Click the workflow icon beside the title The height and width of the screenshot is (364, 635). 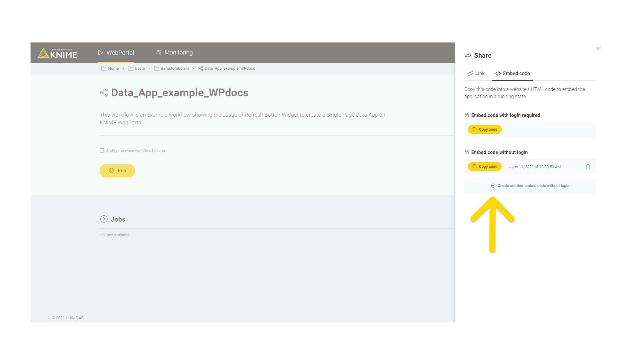coord(104,93)
